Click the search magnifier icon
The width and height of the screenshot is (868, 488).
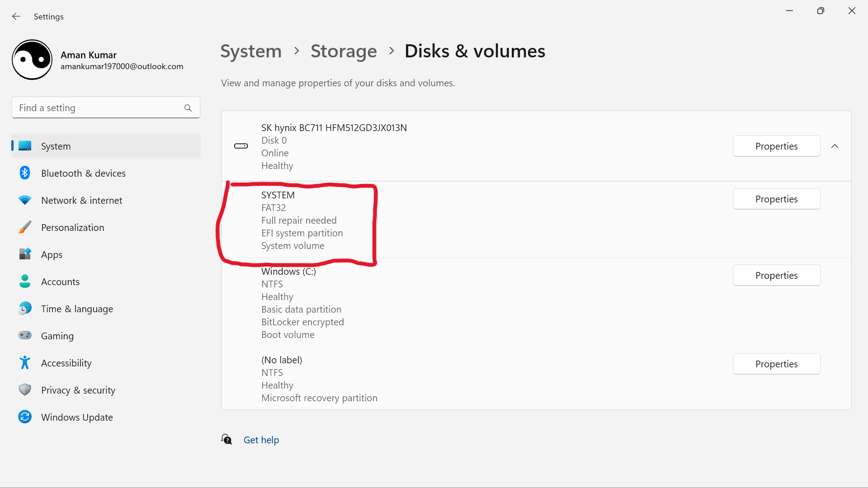pos(188,108)
